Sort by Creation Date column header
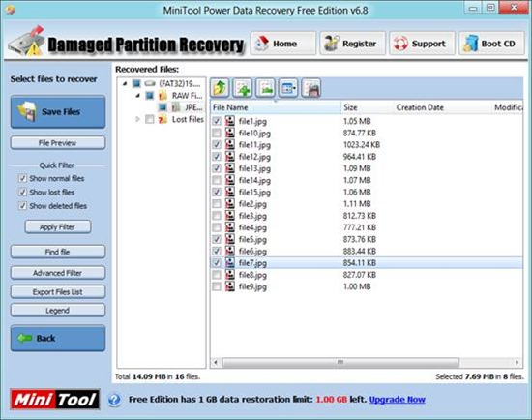The height and width of the screenshot is (420, 532). 442,107
